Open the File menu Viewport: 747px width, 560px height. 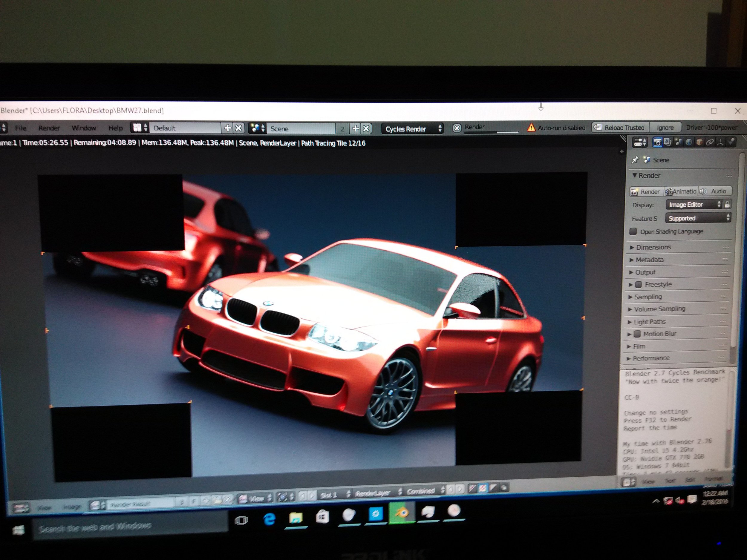point(20,128)
